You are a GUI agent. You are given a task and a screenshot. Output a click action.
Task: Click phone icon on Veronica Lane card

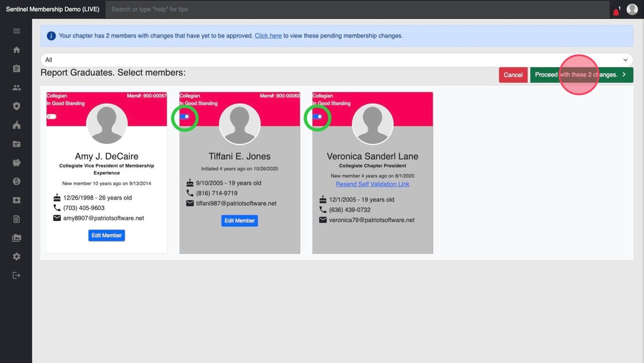(323, 209)
